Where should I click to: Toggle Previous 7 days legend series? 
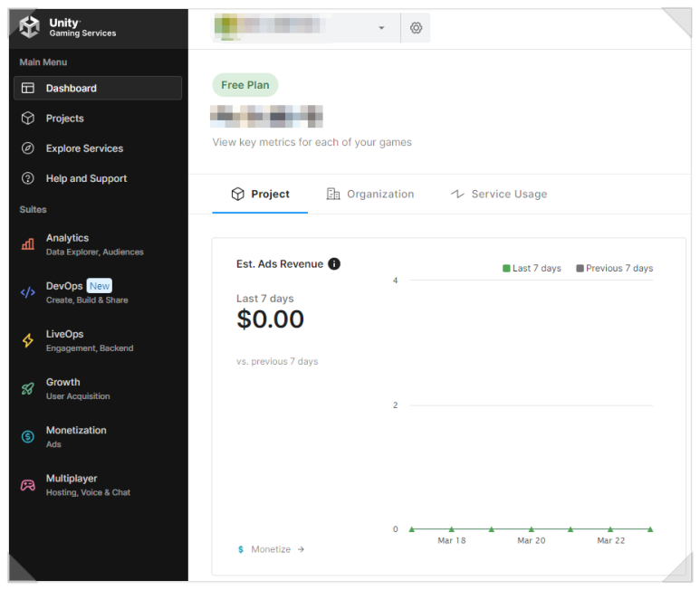click(615, 268)
